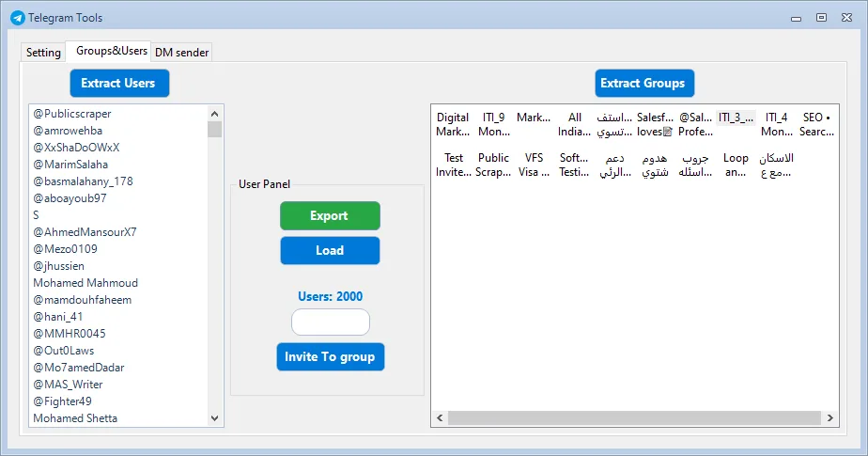Select the SEO Search group item
Image resolution: width=868 pixels, height=456 pixels.
click(815, 125)
